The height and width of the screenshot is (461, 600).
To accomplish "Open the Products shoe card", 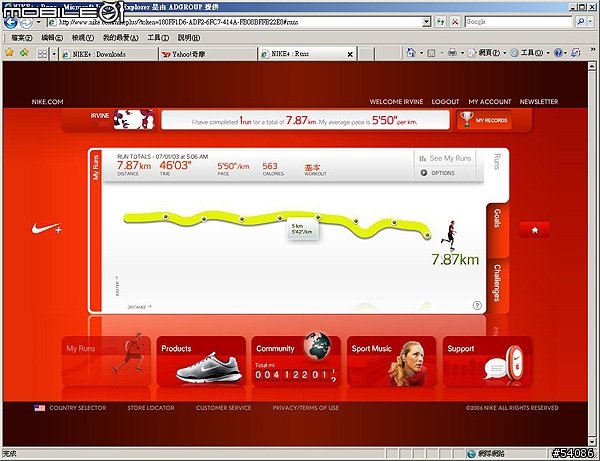I will 201,361.
